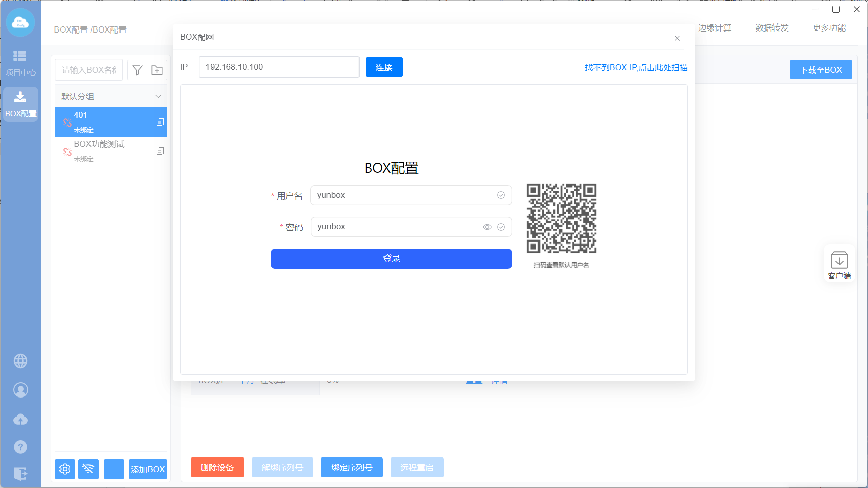This screenshot has height=488, width=868.
Task: Click the 客户端 download icon
Action: 839,261
